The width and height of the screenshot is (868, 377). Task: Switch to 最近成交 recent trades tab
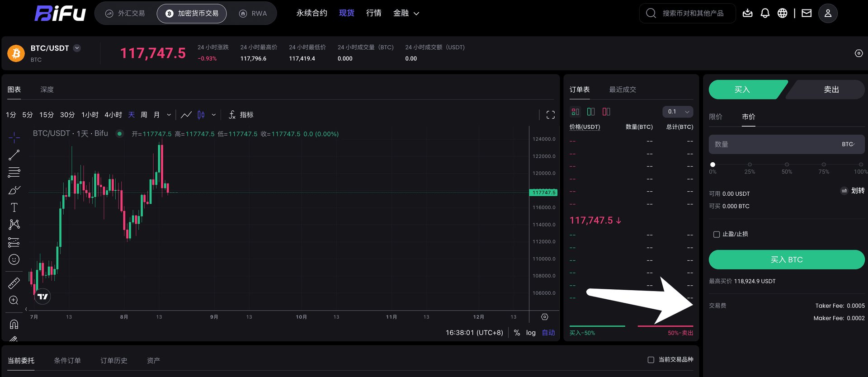[x=623, y=90]
